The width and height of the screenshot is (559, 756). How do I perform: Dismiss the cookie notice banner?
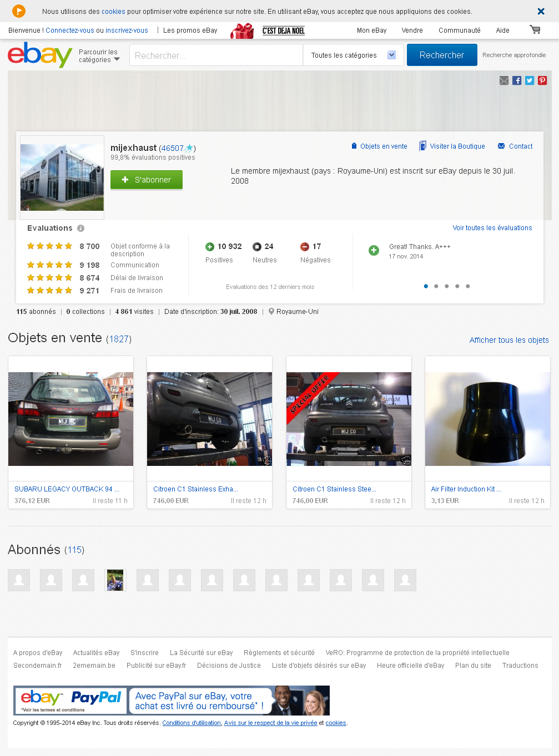point(541,11)
